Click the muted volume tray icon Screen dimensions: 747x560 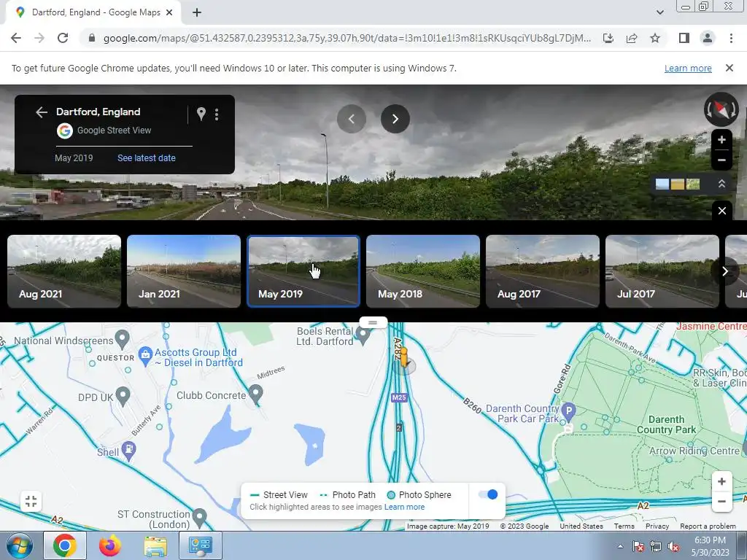(x=673, y=547)
